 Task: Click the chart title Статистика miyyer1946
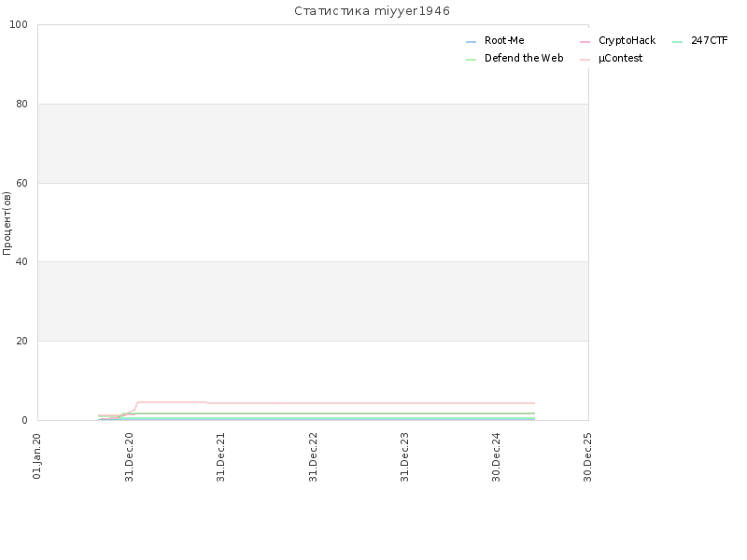coord(372,11)
